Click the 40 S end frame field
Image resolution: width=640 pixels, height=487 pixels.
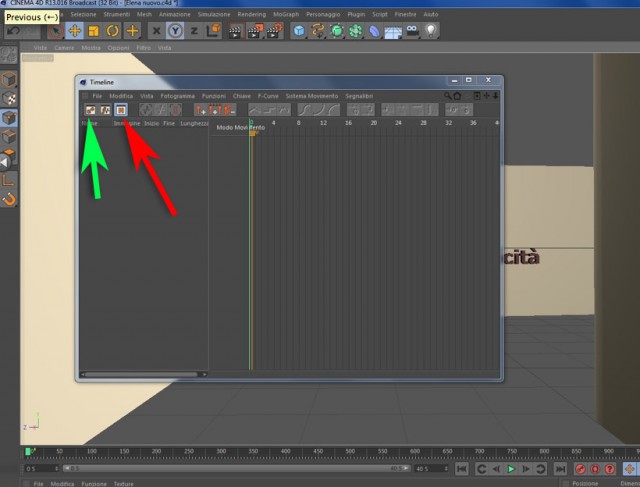click(432, 469)
